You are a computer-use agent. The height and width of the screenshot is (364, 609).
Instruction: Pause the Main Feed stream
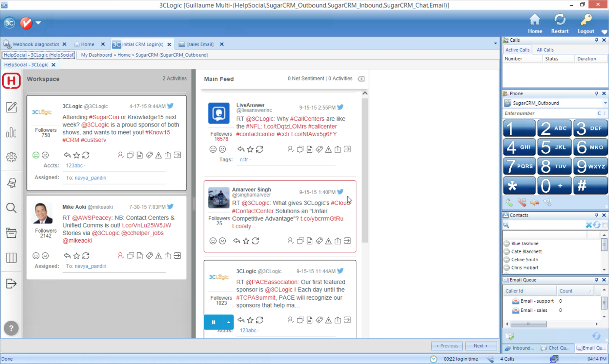click(214, 322)
